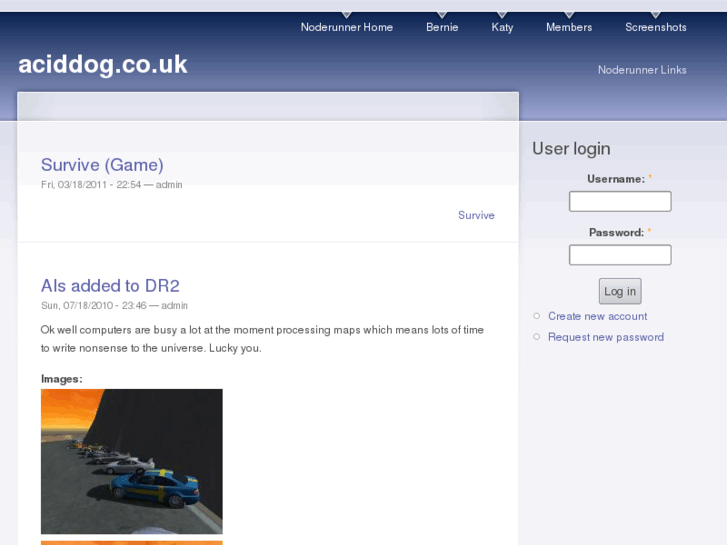
Task: Click the 'Sun, 07/18/2010 - 23:46 — admin' line
Action: click(114, 306)
